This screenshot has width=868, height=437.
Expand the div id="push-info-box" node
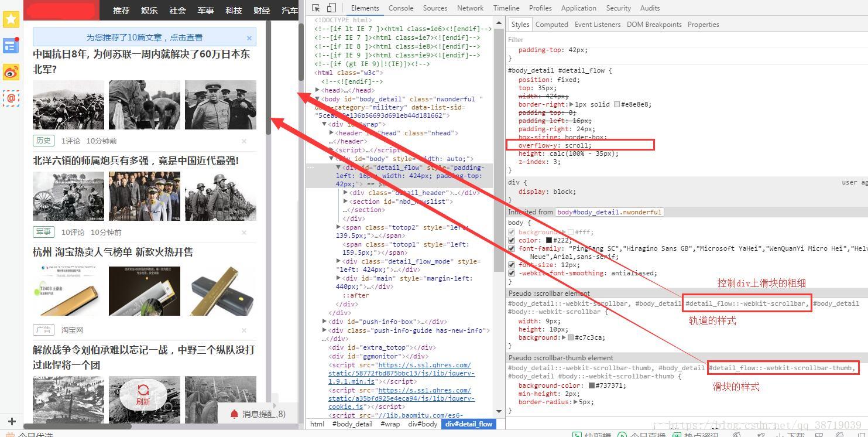click(x=325, y=322)
